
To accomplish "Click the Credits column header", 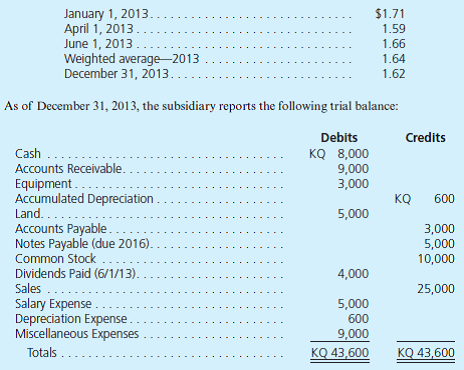I will click(425, 137).
